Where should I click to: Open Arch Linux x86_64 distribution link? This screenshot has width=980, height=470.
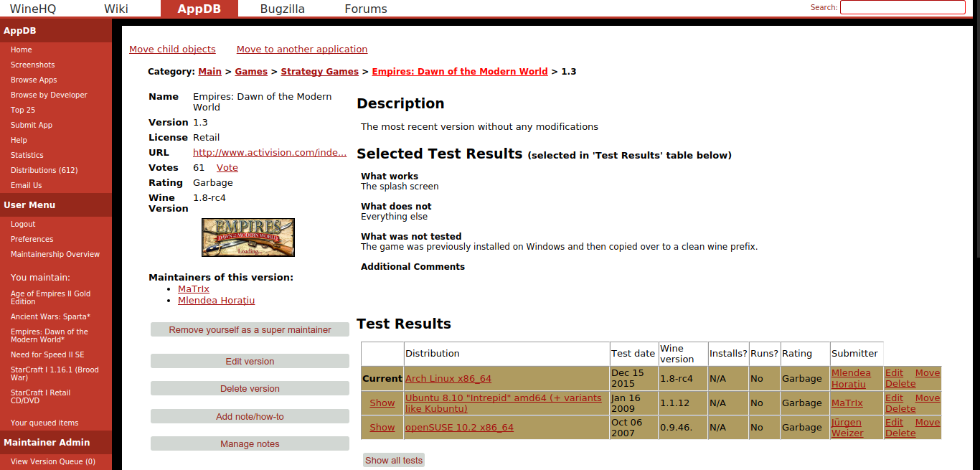448,378
